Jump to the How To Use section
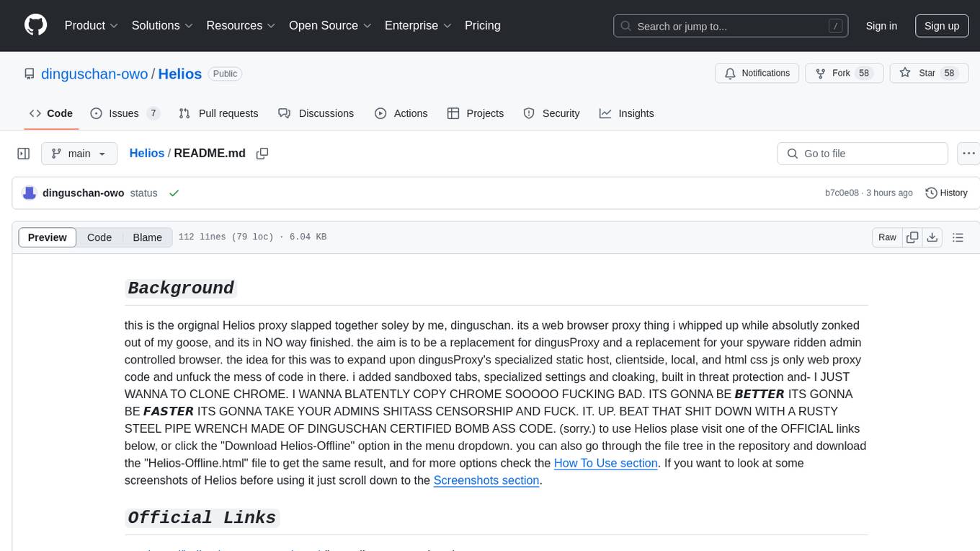The height and width of the screenshot is (551, 980). (x=605, y=463)
